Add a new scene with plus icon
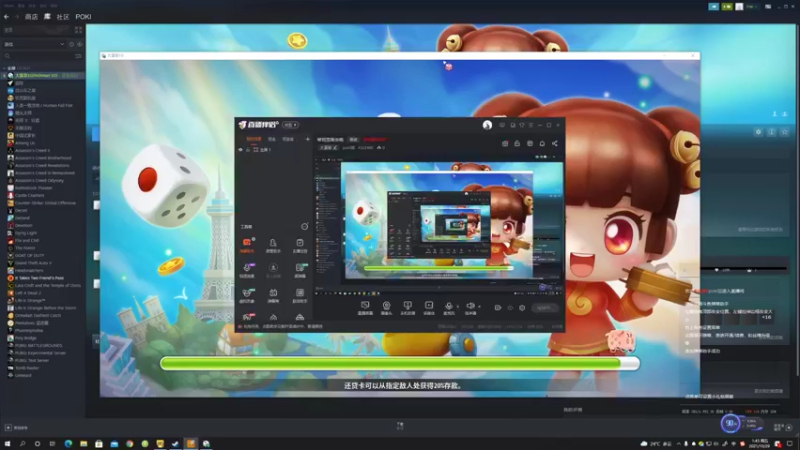The image size is (800, 450). [307, 139]
